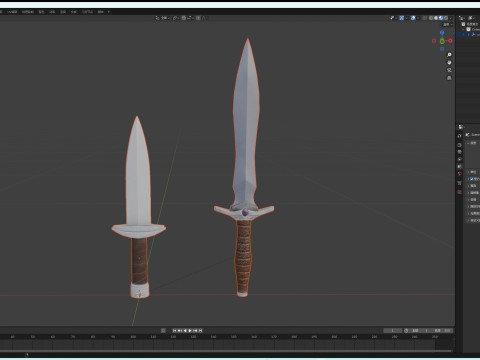
Task: Open the outliner display mode dropdown
Action: 472,18
